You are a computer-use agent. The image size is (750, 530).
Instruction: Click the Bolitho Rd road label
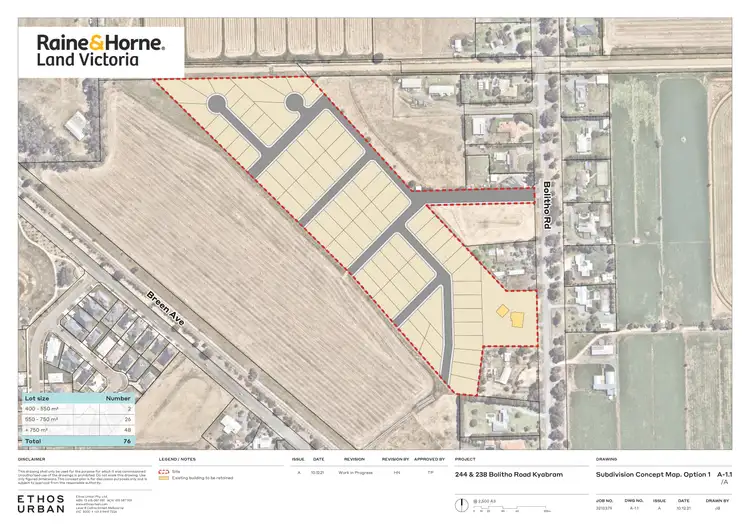(x=548, y=205)
